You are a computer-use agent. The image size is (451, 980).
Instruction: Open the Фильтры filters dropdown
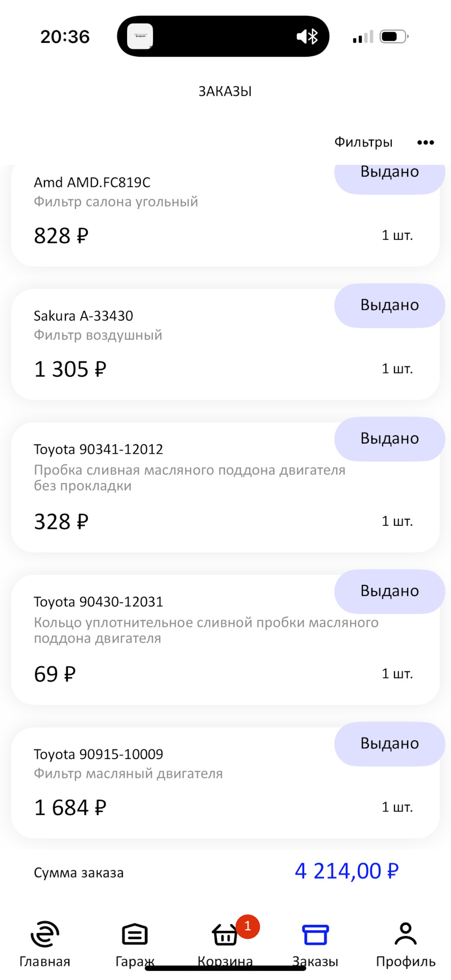[x=363, y=142]
